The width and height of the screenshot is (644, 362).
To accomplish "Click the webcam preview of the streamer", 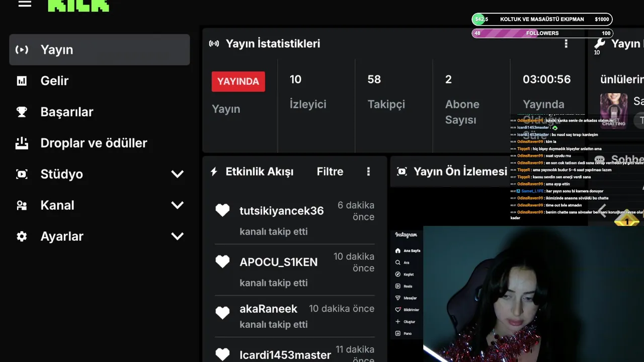I will point(533,294).
